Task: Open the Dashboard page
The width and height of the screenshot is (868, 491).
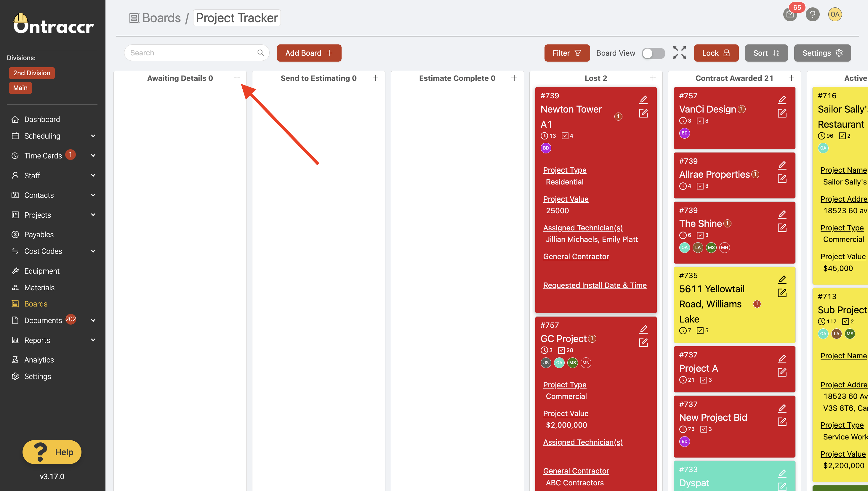Action: click(x=42, y=119)
